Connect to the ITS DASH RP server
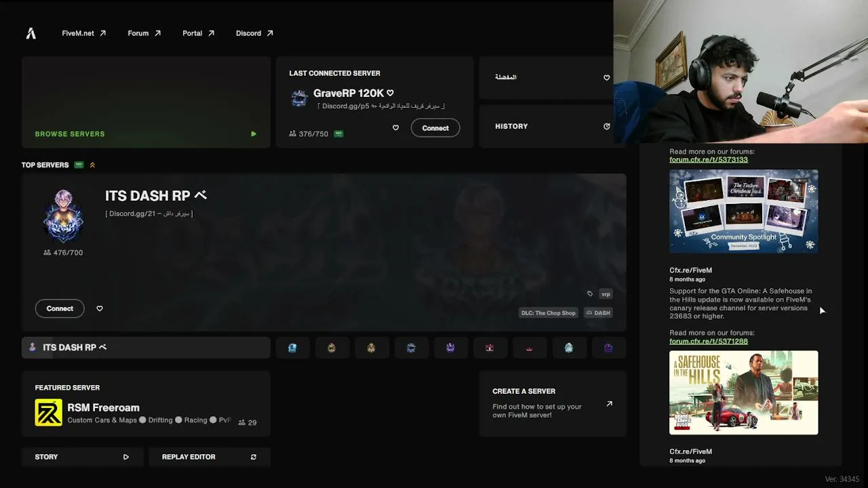Screen dimensions: 868x488 point(60,308)
